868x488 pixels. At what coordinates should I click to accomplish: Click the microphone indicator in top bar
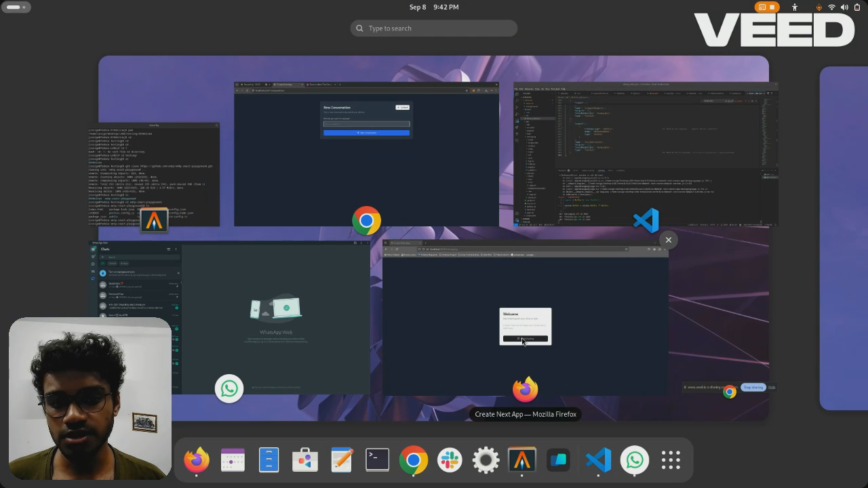[819, 7]
